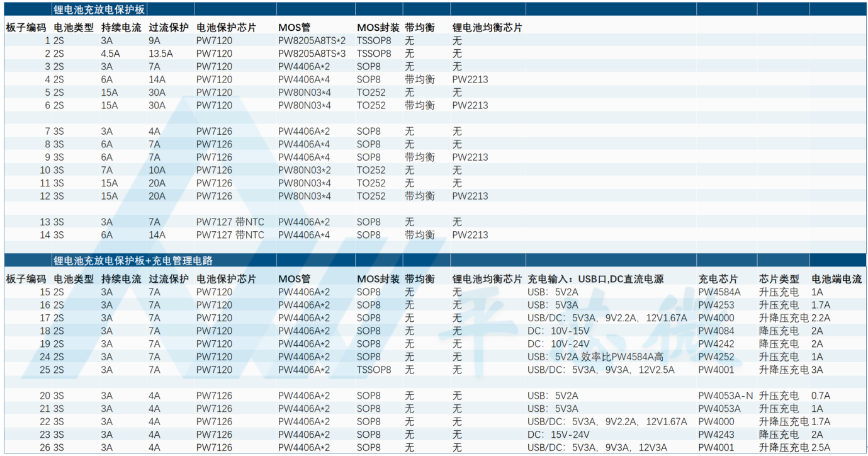The width and height of the screenshot is (868, 456).
Task: Click input cell DC: 15V-24V
Action: [558, 435]
